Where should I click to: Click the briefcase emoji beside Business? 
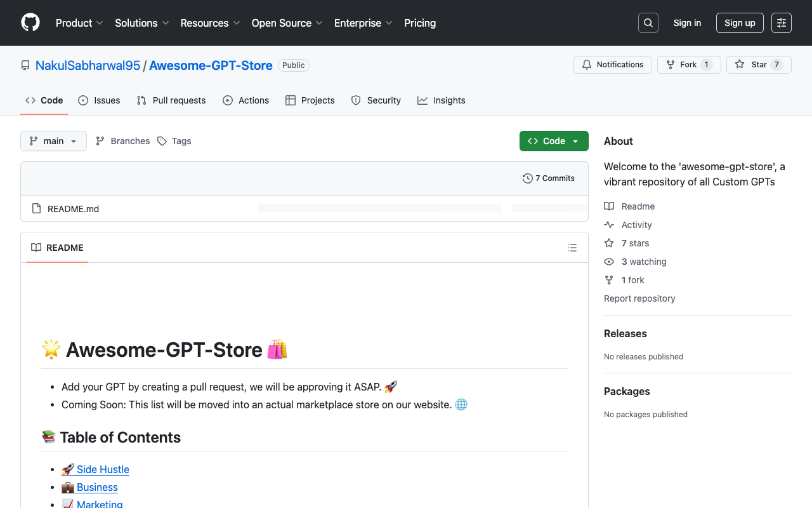68,487
